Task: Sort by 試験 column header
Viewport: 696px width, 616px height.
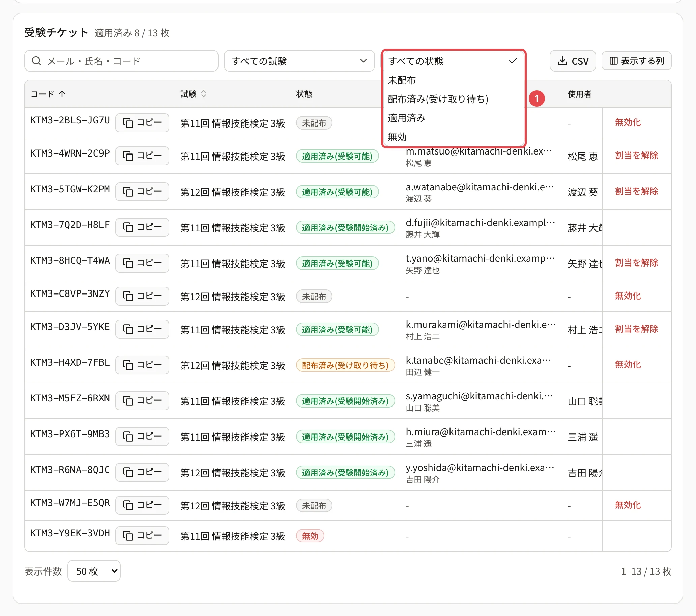Action: [x=194, y=94]
